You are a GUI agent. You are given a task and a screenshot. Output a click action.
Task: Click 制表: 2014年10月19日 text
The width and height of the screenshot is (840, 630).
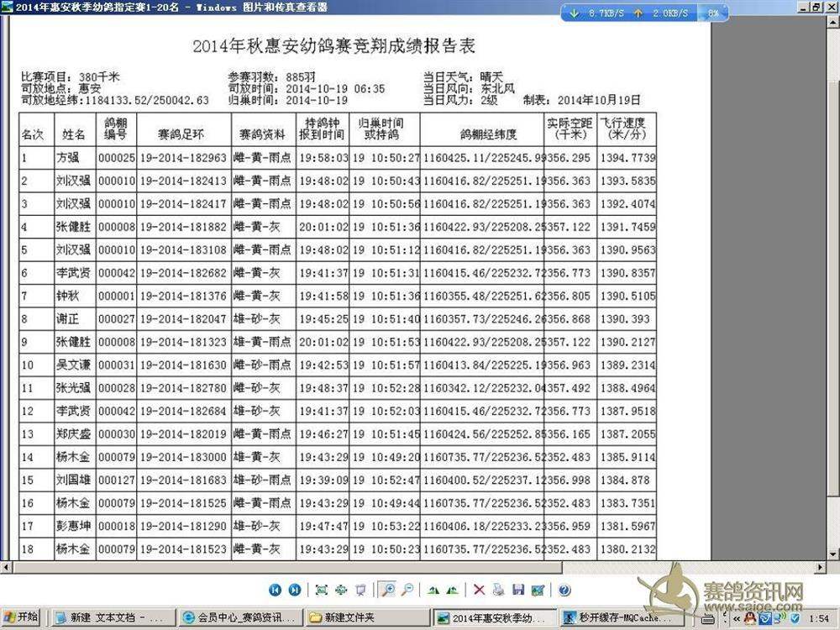click(582, 100)
